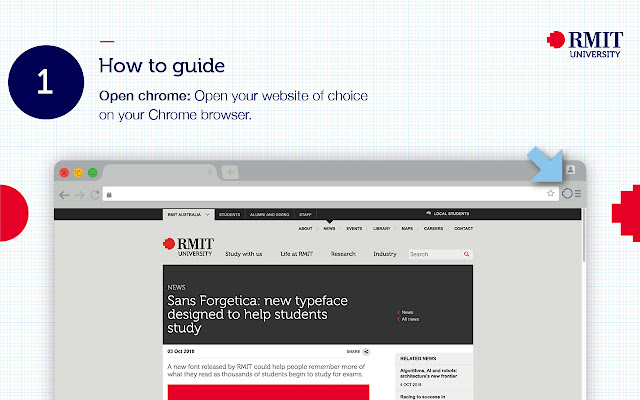Click the browser forward arrow
This screenshot has height=400, width=640.
80,195
